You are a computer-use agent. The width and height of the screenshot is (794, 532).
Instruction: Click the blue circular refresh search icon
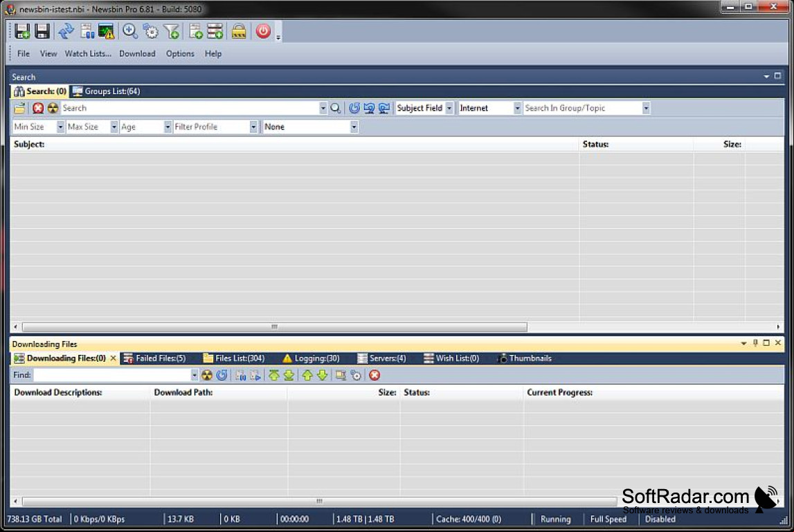(x=354, y=108)
